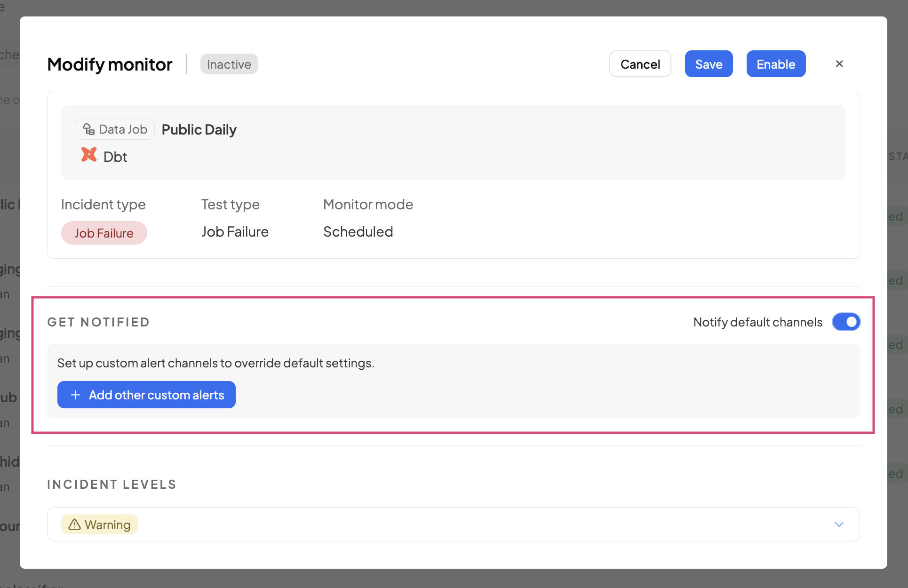908x588 pixels.
Task: Click the Scheduled monitor mode value
Action: (358, 232)
